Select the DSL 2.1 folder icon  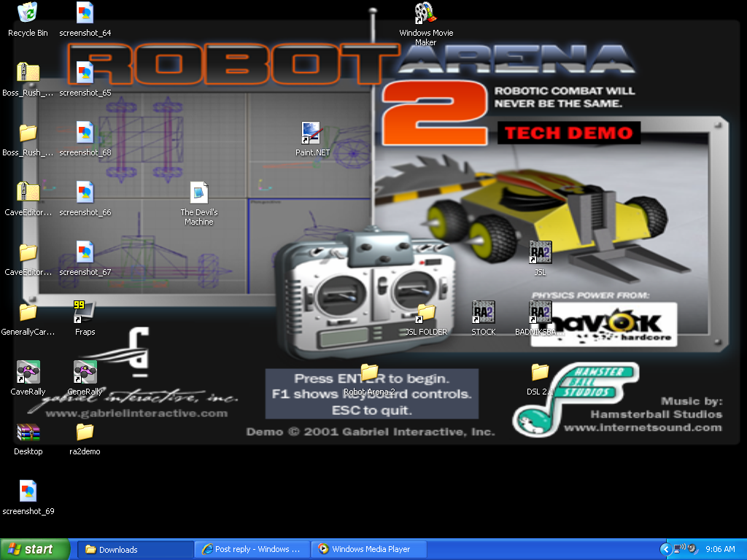click(x=540, y=371)
